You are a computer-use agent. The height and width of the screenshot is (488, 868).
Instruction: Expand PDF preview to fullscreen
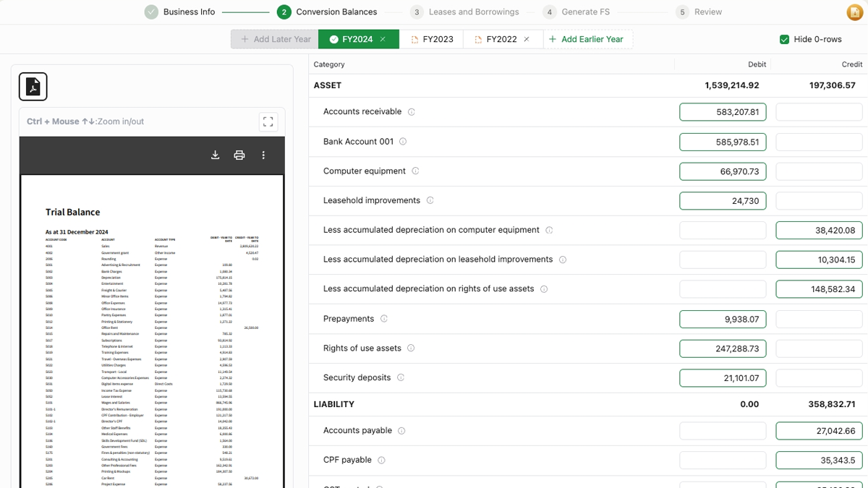click(x=268, y=121)
